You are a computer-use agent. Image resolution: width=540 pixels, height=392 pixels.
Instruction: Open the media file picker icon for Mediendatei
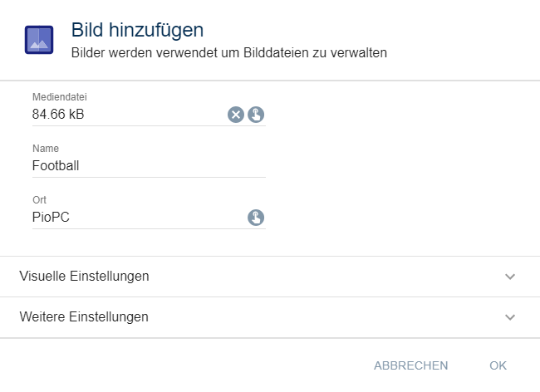(256, 115)
